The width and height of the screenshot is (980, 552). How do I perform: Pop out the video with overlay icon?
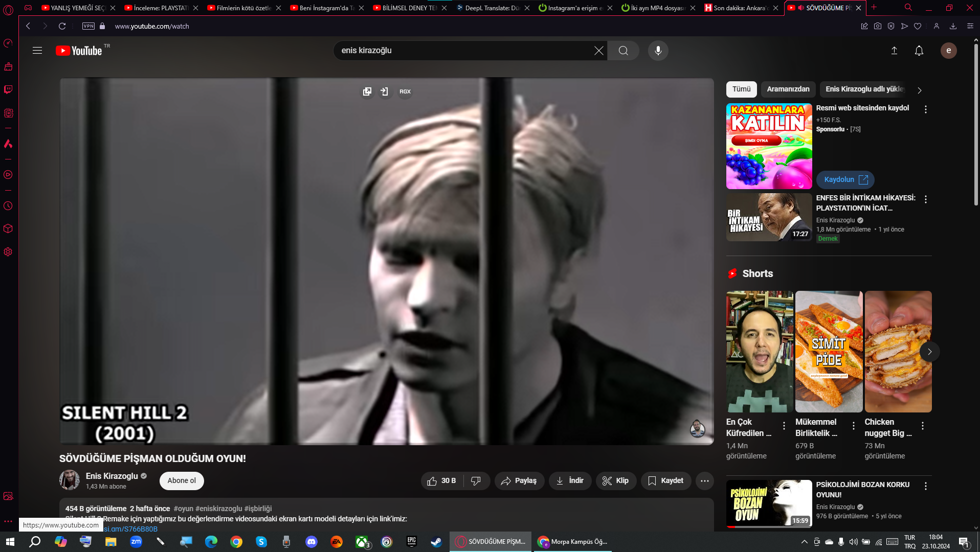point(367,91)
